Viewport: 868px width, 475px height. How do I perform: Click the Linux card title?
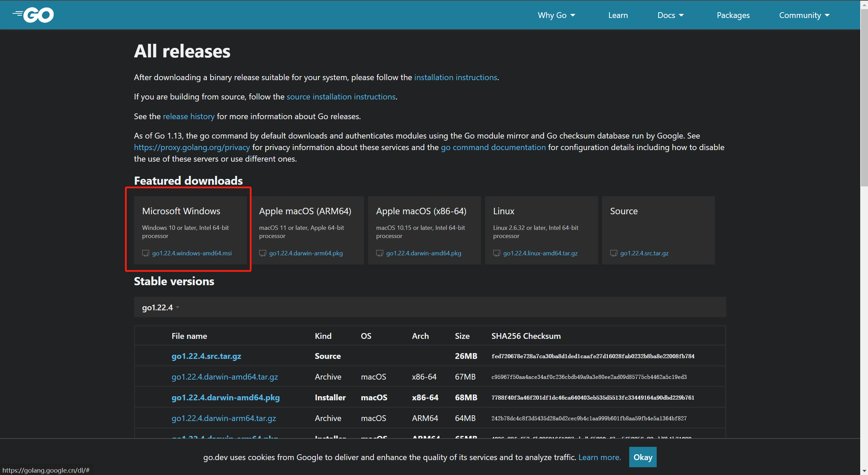504,211
